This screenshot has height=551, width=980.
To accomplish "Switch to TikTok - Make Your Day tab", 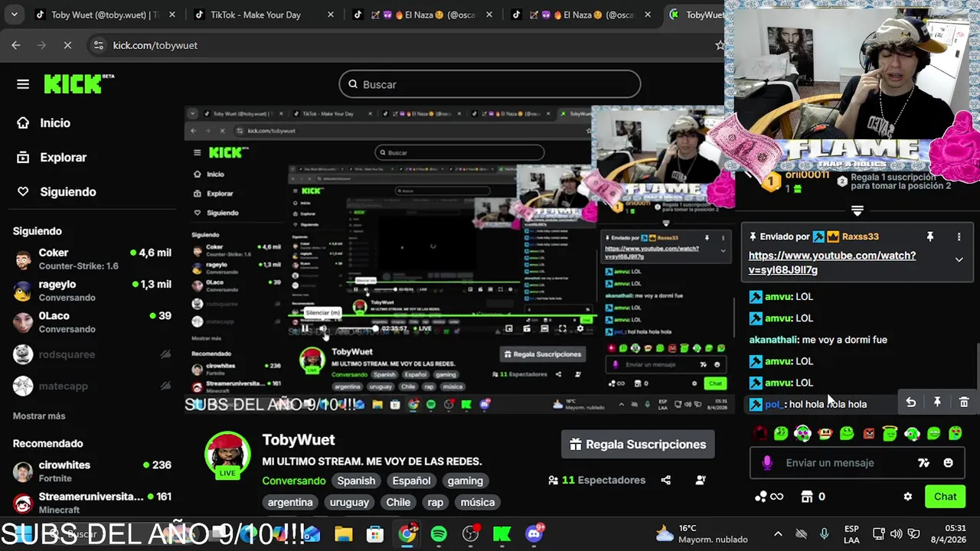I will [x=263, y=15].
